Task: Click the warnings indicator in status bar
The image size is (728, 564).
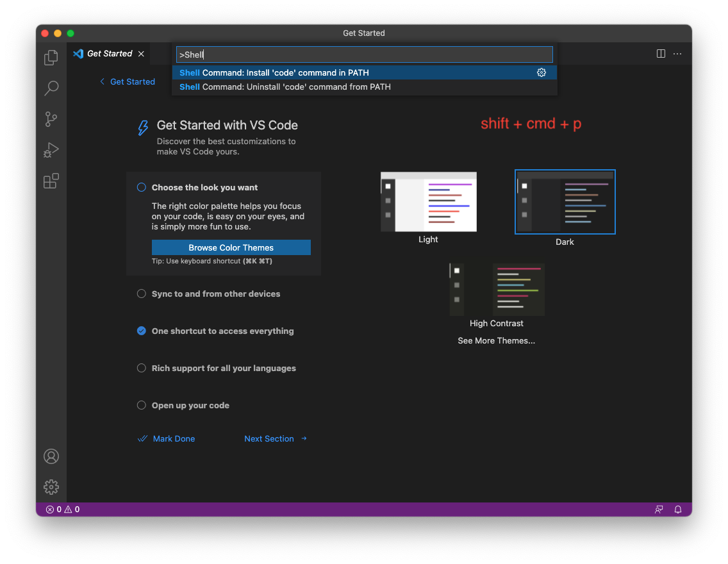Action: pos(72,510)
